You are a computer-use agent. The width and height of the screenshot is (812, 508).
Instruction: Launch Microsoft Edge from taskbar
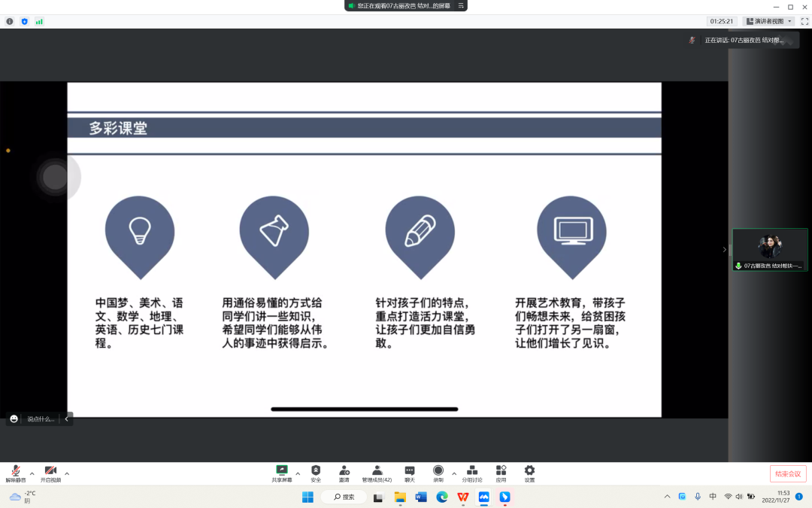442,497
